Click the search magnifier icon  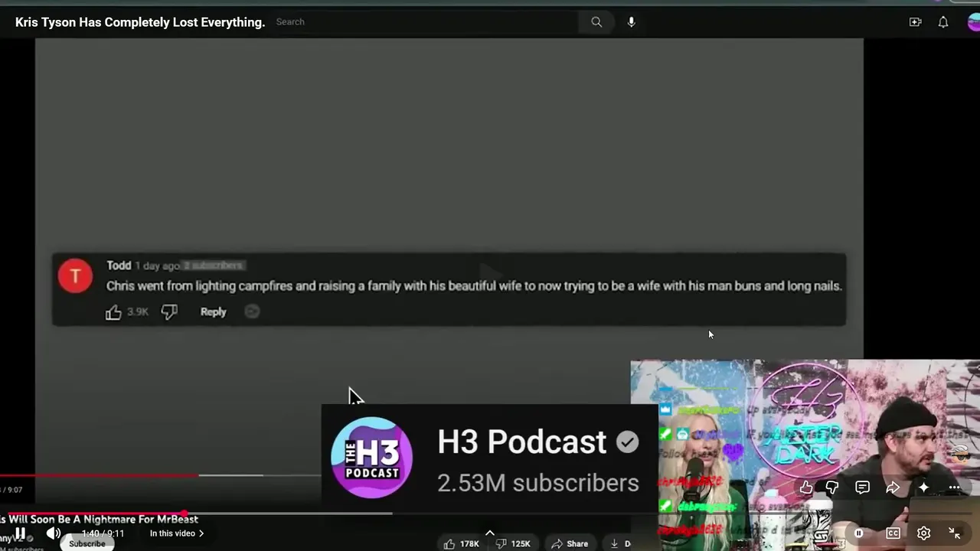tap(596, 22)
